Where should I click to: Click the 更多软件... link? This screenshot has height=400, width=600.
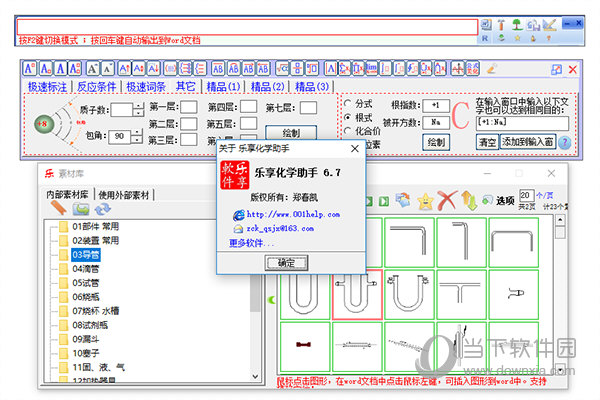[x=251, y=243]
